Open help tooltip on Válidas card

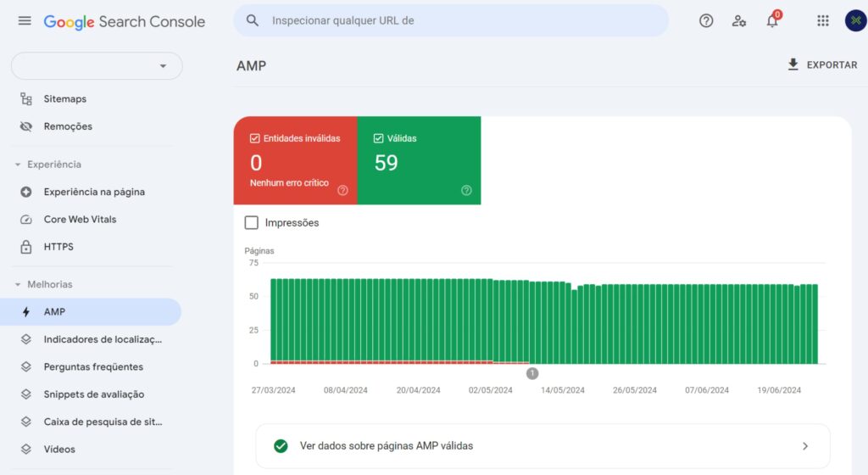(467, 191)
